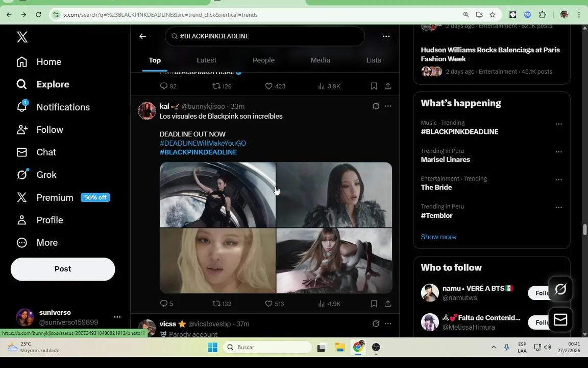
Task: Open Windows Start menu
Action: [213, 348]
